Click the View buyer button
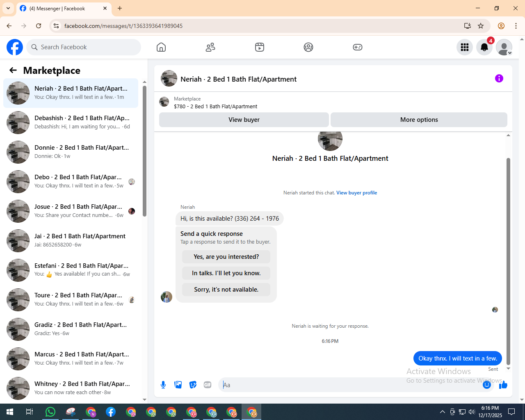 click(x=244, y=120)
